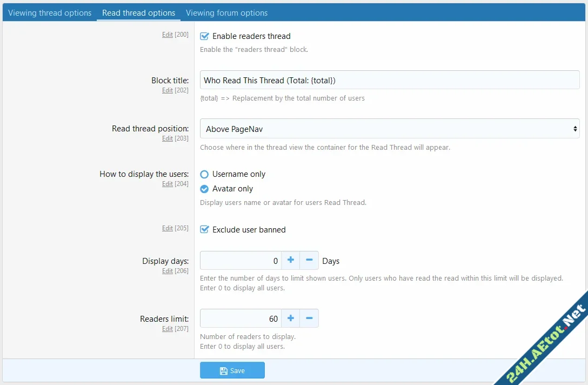The width and height of the screenshot is (588, 385).
Task: Click the Display days number field
Action: tap(240, 261)
